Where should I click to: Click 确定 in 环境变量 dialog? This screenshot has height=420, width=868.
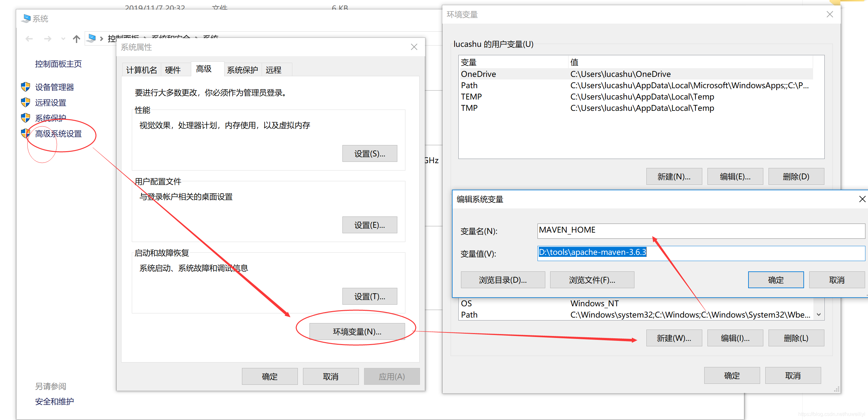[732, 375]
